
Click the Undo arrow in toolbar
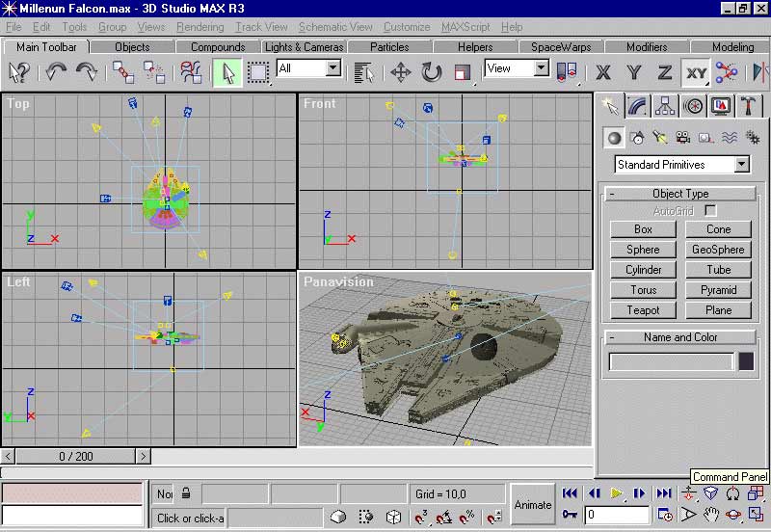pyautogui.click(x=56, y=72)
